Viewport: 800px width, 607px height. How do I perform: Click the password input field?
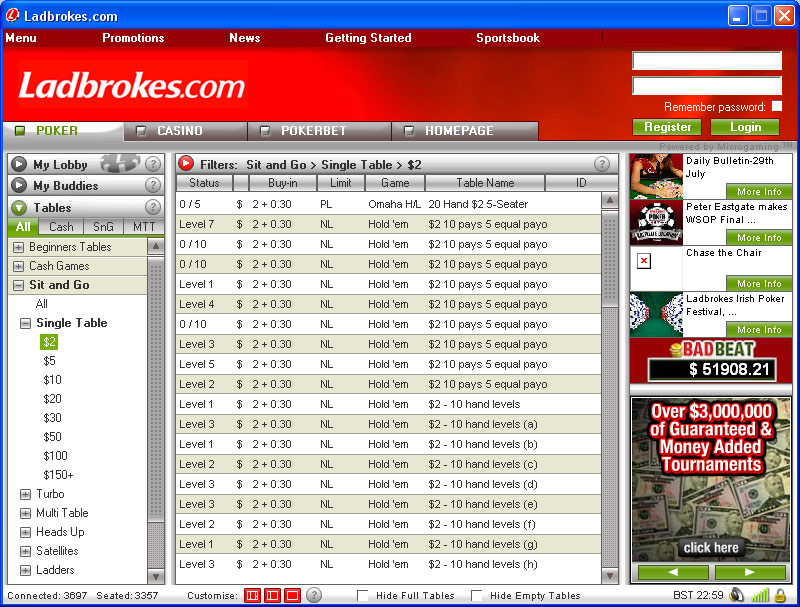pyautogui.click(x=707, y=85)
